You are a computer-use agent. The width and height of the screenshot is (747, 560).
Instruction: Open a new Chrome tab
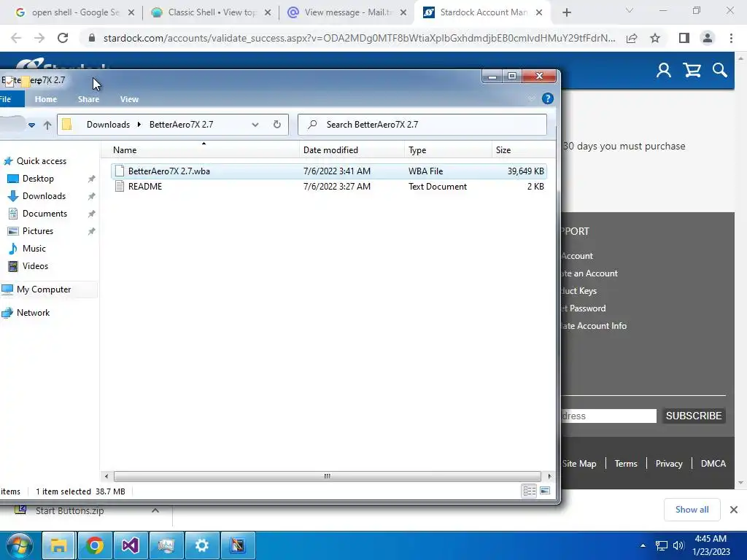tap(566, 12)
